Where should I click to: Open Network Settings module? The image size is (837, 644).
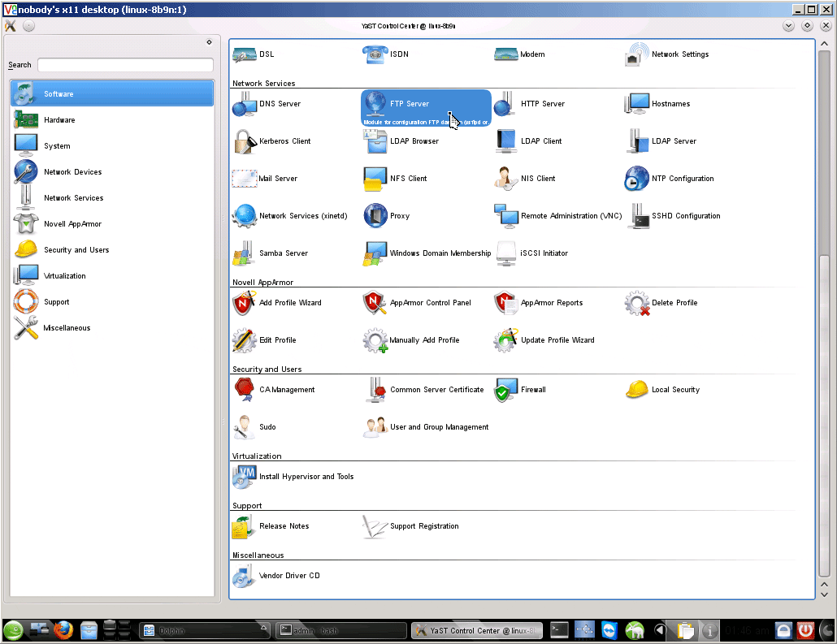[666, 54]
